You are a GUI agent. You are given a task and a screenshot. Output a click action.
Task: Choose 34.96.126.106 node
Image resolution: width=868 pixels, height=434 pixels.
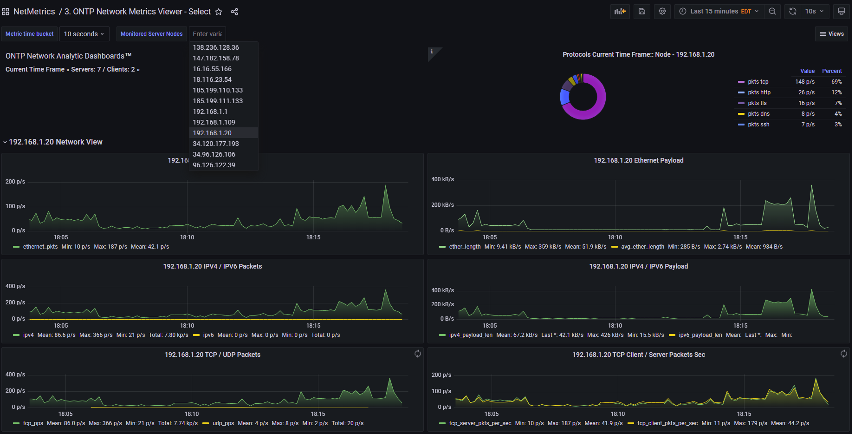(224, 154)
